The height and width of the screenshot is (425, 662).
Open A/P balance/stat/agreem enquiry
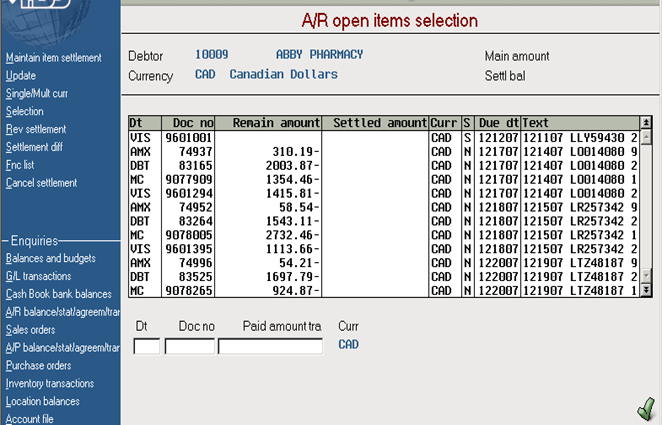point(62,348)
